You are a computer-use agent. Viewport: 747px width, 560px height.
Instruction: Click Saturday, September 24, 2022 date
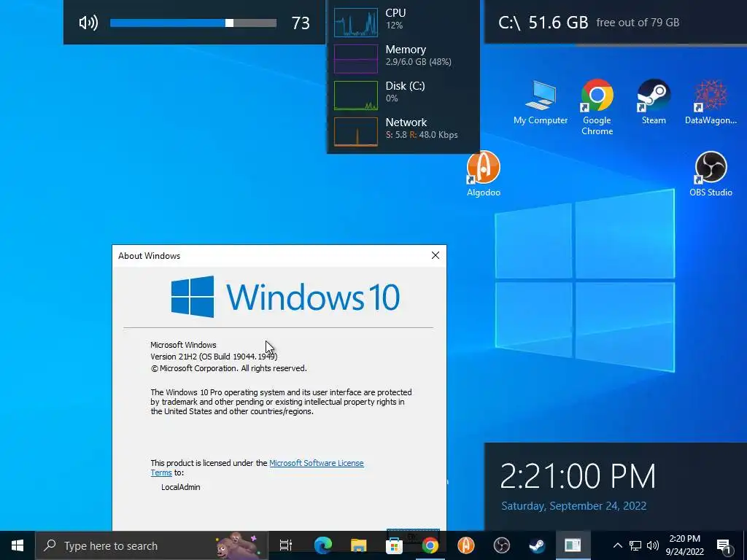point(573,506)
